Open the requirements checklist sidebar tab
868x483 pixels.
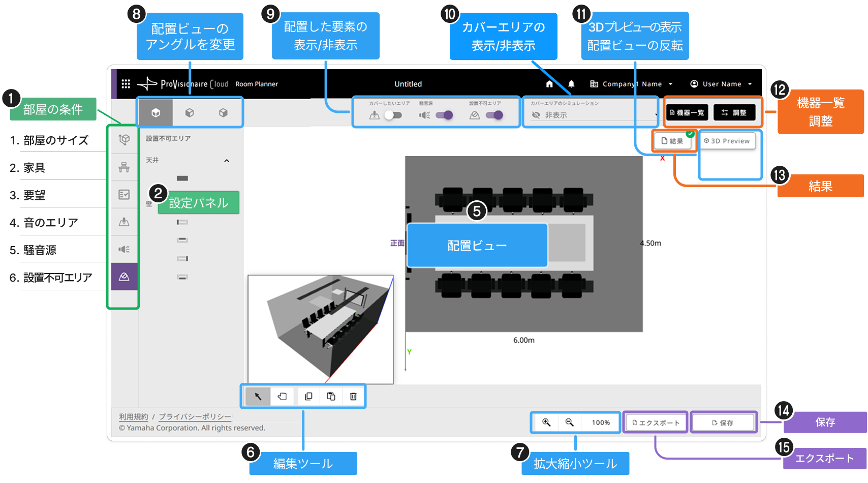click(124, 194)
